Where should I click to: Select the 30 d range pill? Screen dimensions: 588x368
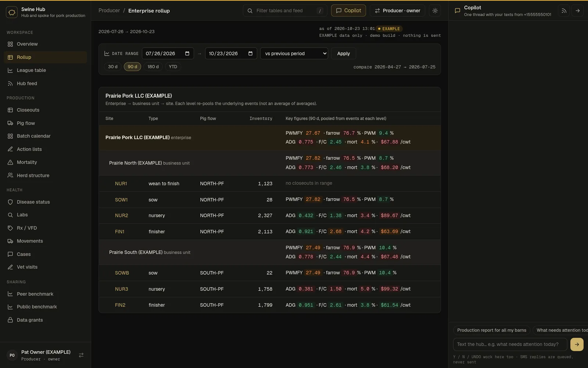113,67
